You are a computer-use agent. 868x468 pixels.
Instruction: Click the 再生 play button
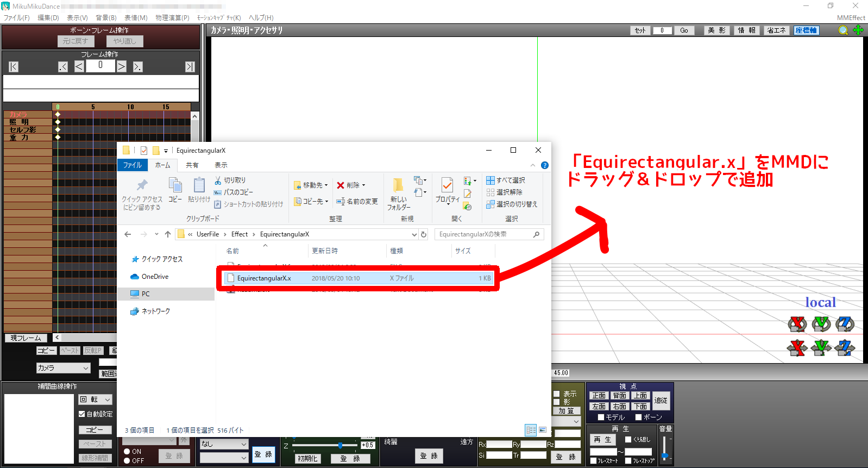pos(603,440)
